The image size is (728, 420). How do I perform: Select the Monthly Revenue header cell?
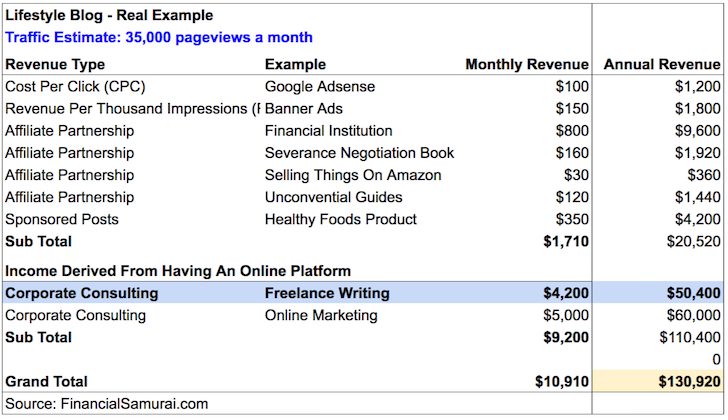pyautogui.click(x=527, y=65)
